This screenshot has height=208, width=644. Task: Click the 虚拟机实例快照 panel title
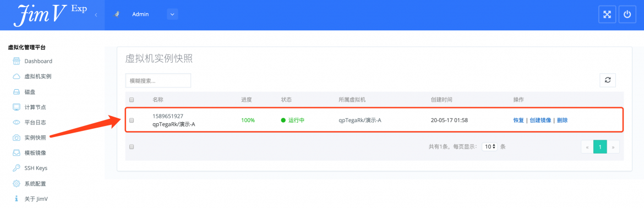coord(159,59)
